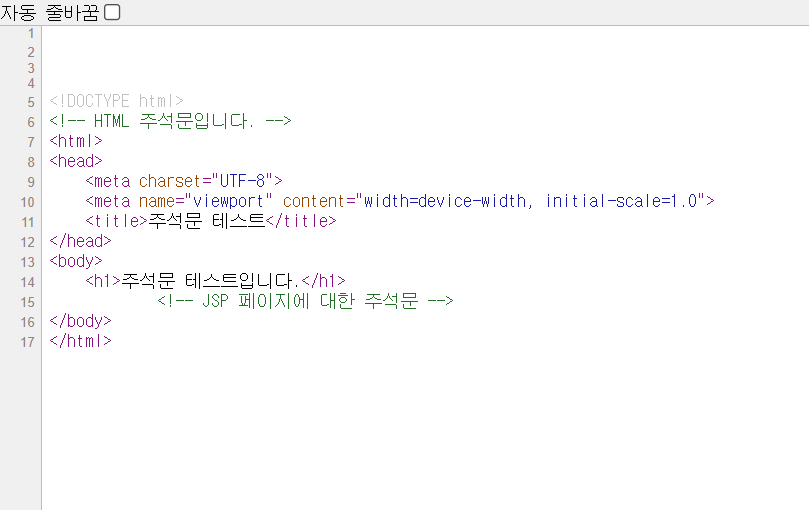Click the closing </h1> tag

(323, 281)
